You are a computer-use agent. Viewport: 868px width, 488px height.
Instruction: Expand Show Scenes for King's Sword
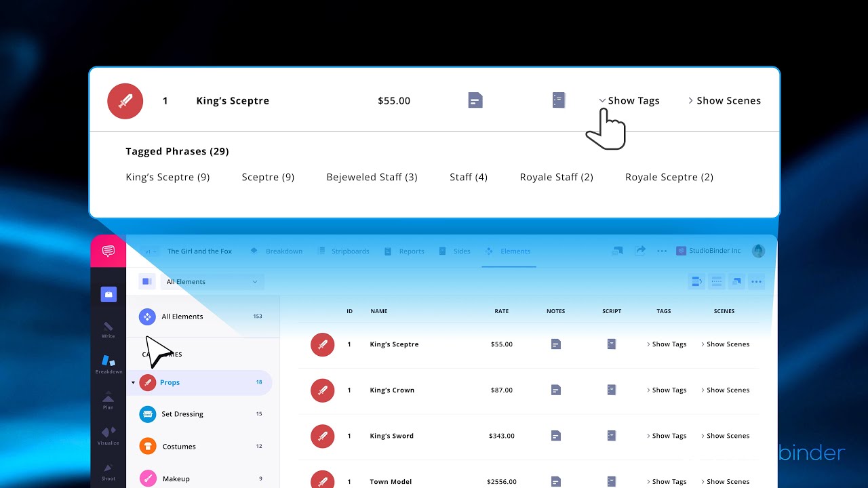[726, 436]
